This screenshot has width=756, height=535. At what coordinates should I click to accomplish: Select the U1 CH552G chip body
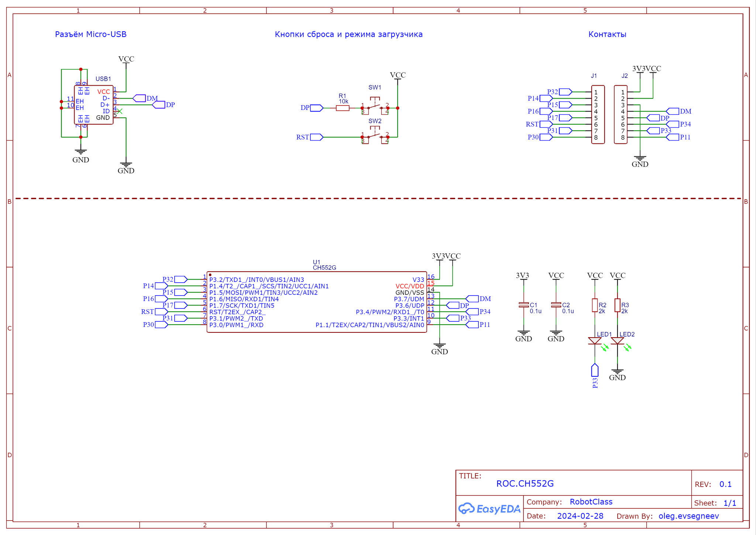[317, 302]
